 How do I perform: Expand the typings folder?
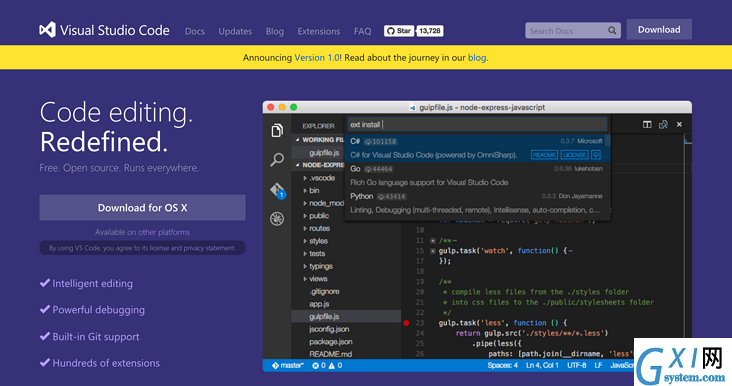318,266
